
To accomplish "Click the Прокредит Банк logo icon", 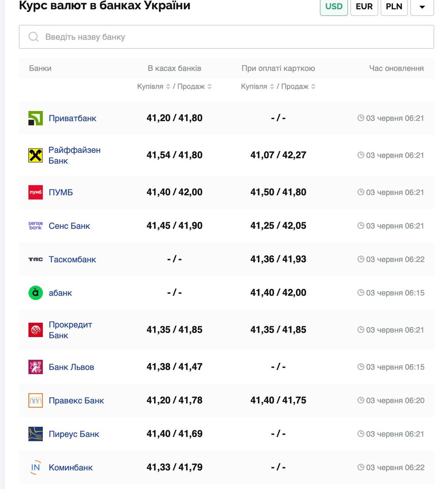I will [x=36, y=330].
